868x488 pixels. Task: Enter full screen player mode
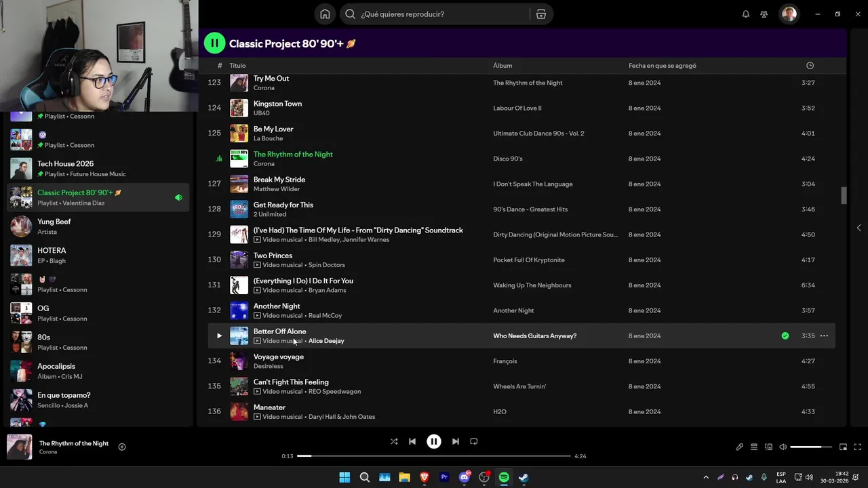(x=858, y=447)
